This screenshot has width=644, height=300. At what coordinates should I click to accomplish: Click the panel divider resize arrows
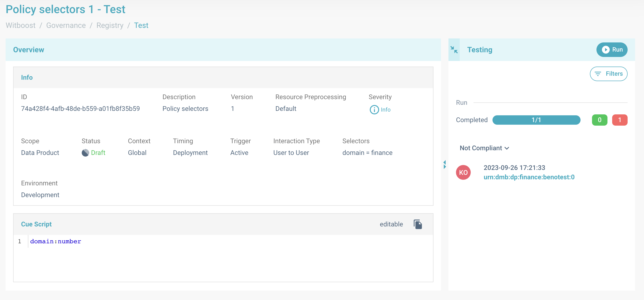444,164
